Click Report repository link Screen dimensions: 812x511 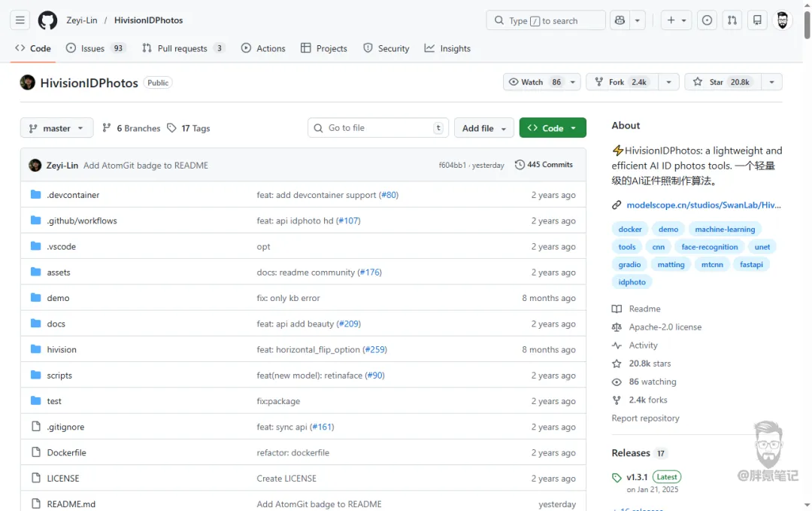point(645,418)
